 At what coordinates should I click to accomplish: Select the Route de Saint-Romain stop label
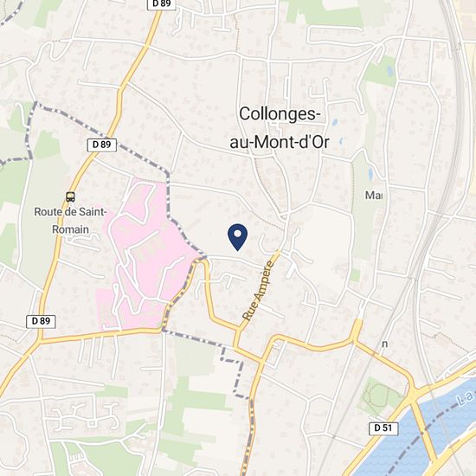[x=70, y=221]
